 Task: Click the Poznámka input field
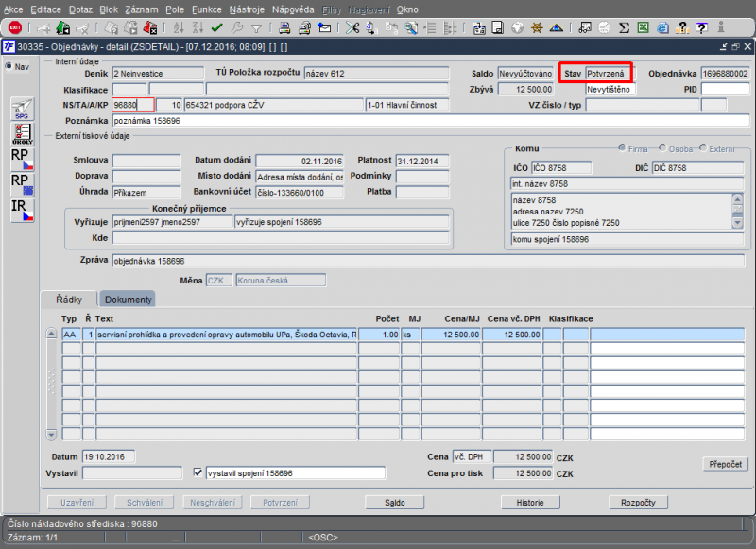tap(425, 121)
